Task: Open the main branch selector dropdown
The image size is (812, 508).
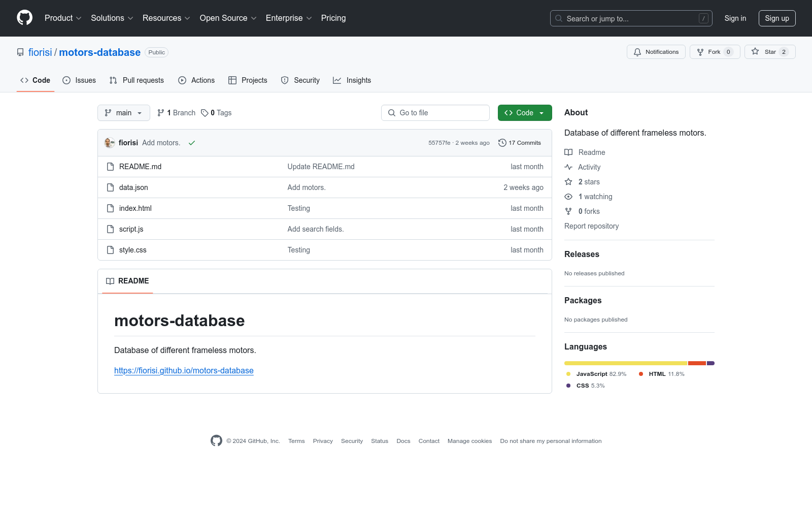Action: 124,113
